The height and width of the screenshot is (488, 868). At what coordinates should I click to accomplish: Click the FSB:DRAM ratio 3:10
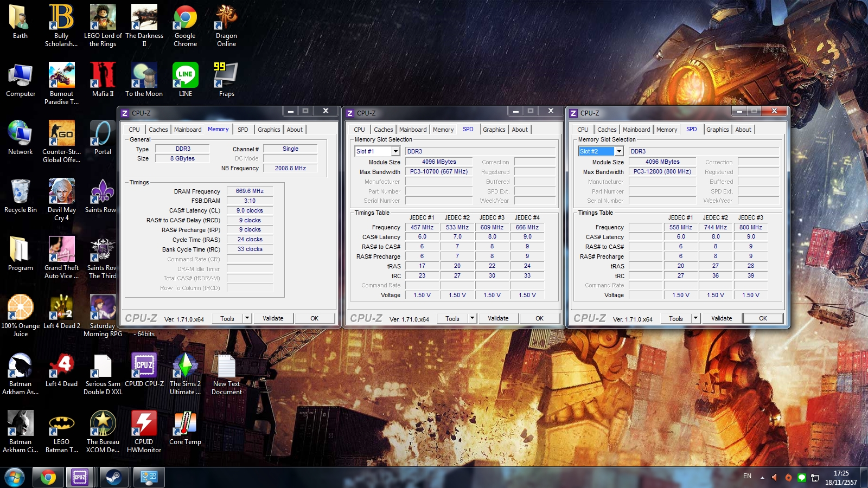pos(250,201)
